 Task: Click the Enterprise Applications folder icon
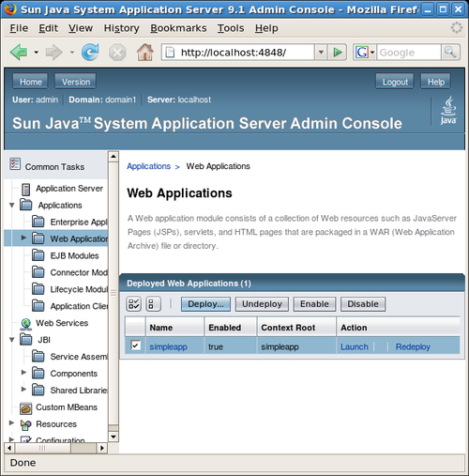(x=38, y=222)
